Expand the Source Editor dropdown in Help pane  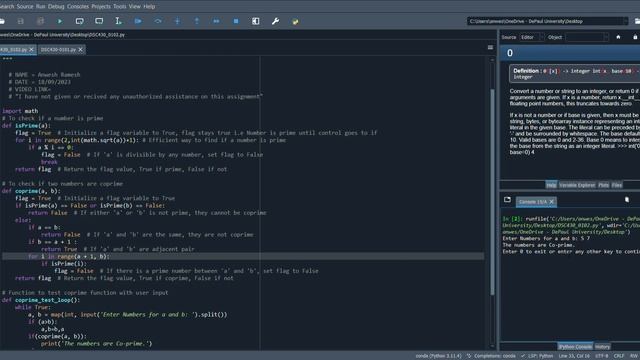532,37
